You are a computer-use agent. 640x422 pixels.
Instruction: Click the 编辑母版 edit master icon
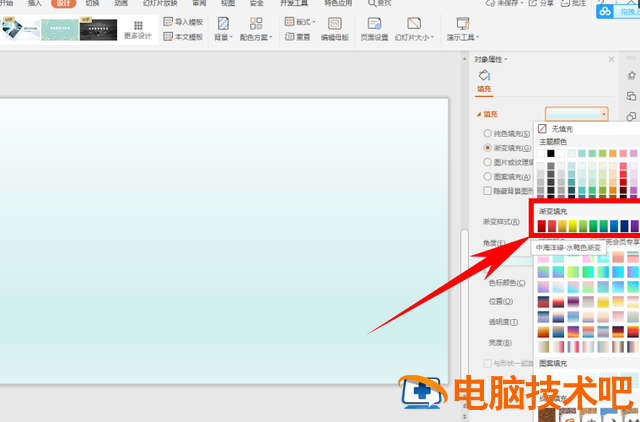335,24
